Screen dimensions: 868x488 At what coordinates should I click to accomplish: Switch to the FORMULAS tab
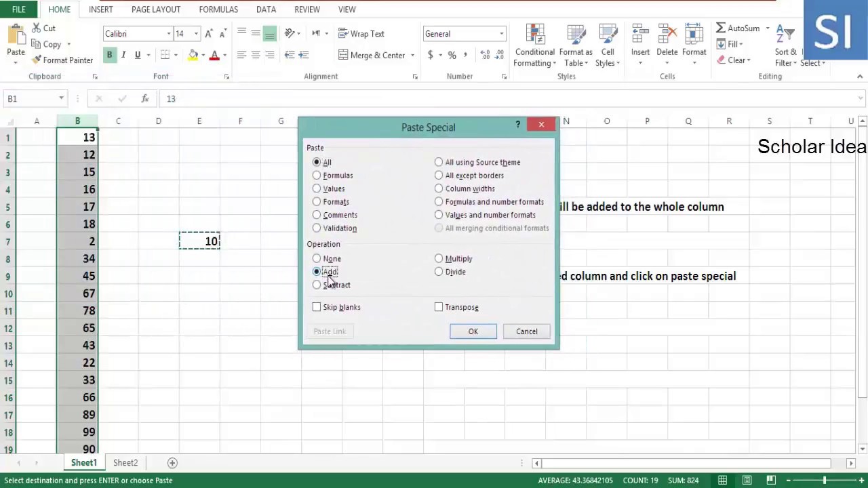click(218, 9)
